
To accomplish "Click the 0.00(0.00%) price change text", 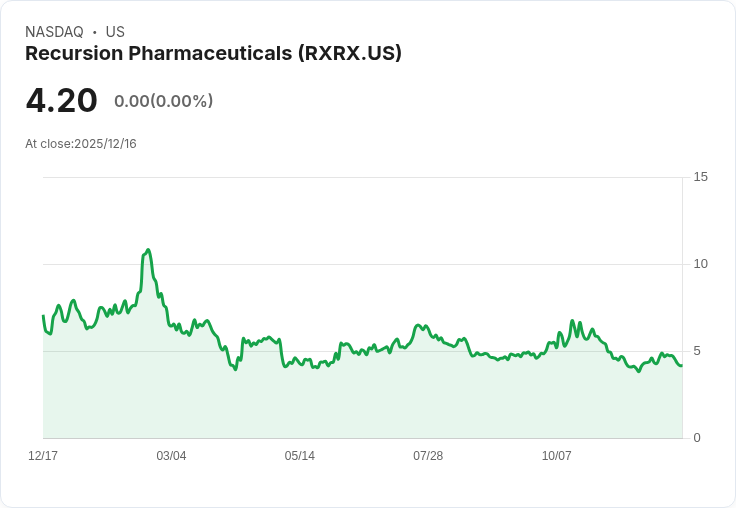I will 163,101.
